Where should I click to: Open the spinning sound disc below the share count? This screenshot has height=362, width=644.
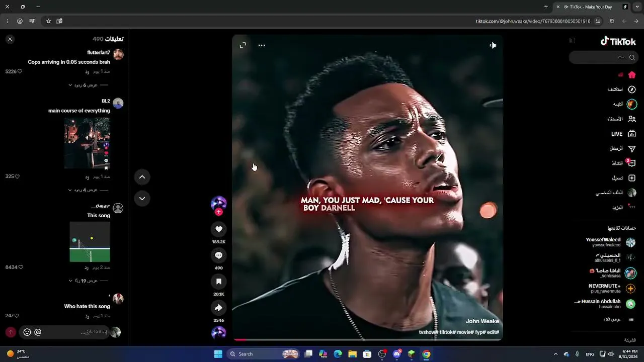click(219, 332)
